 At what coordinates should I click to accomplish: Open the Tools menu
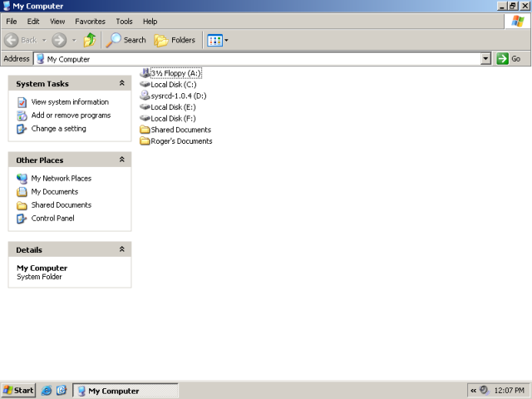coord(124,22)
